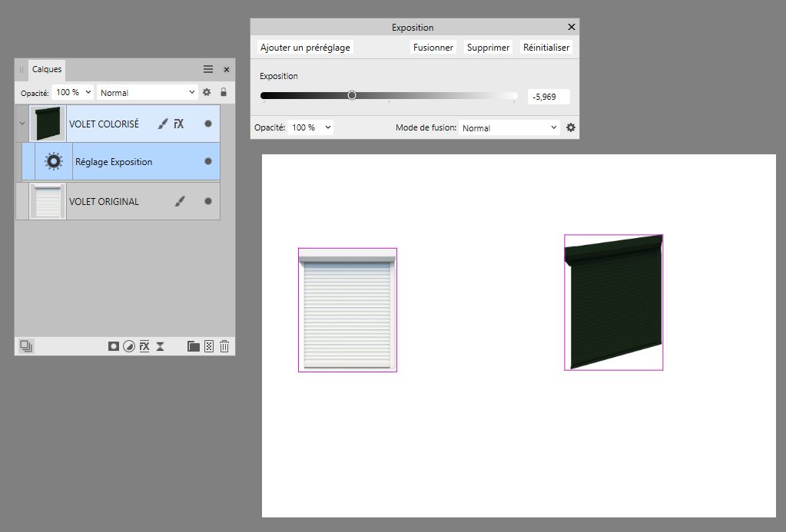Close the Exposition dialog
The width and height of the screenshot is (786, 532).
click(x=571, y=27)
